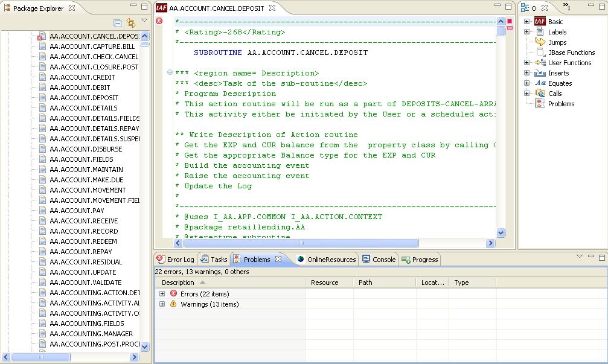Select JBase Functions in the Outline
The image size is (608, 364).
point(571,53)
